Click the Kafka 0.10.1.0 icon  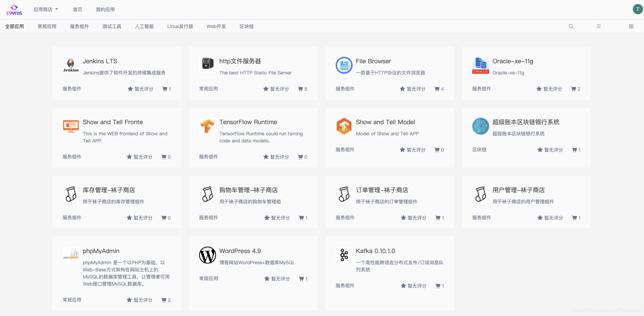(344, 255)
